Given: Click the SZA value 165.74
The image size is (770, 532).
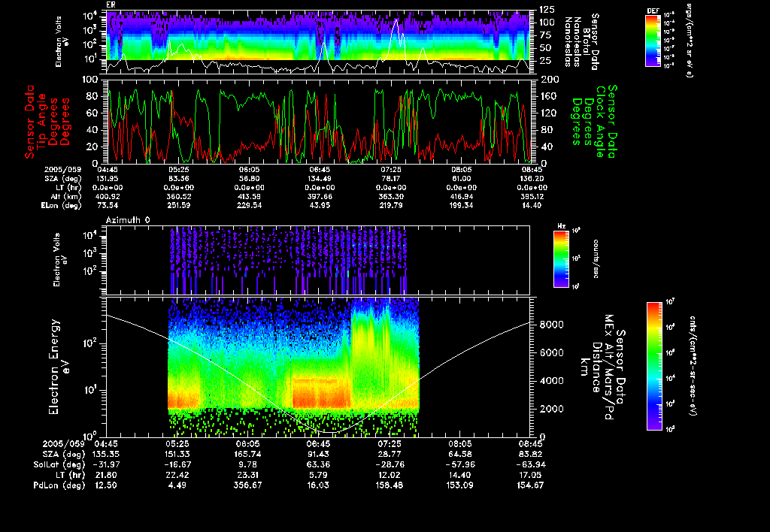Looking at the screenshot, I should click(248, 455).
